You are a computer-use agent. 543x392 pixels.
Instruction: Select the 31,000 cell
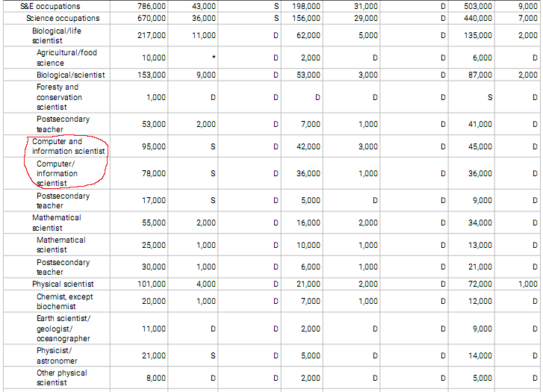click(x=366, y=6)
